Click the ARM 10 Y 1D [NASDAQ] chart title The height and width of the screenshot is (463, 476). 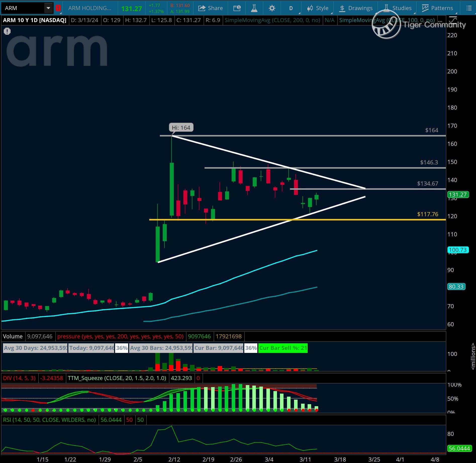coord(35,20)
